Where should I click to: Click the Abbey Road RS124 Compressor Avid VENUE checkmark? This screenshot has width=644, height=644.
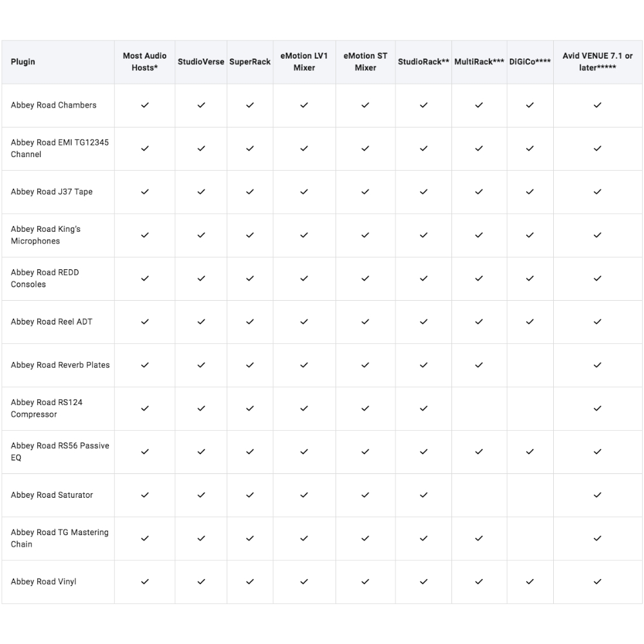(x=598, y=408)
